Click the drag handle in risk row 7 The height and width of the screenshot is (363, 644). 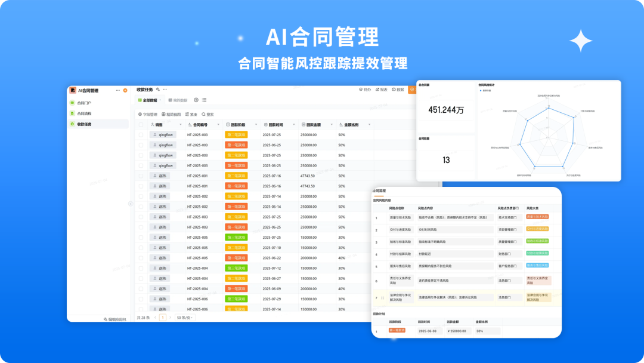coord(382,298)
